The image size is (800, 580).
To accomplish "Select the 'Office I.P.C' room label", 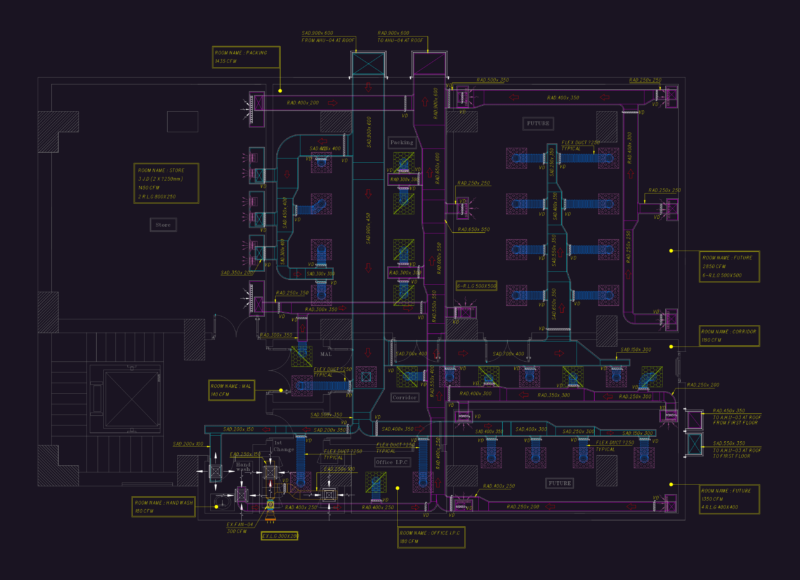I will [x=392, y=462].
